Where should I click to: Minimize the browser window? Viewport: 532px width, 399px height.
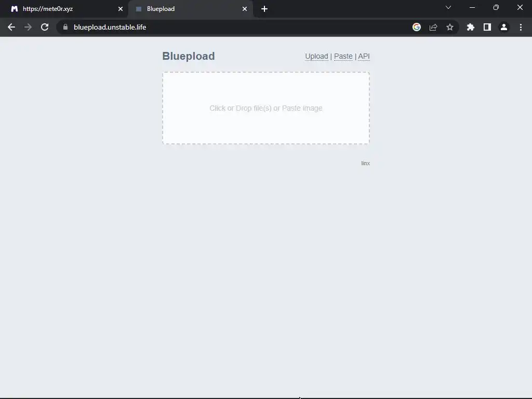472,7
